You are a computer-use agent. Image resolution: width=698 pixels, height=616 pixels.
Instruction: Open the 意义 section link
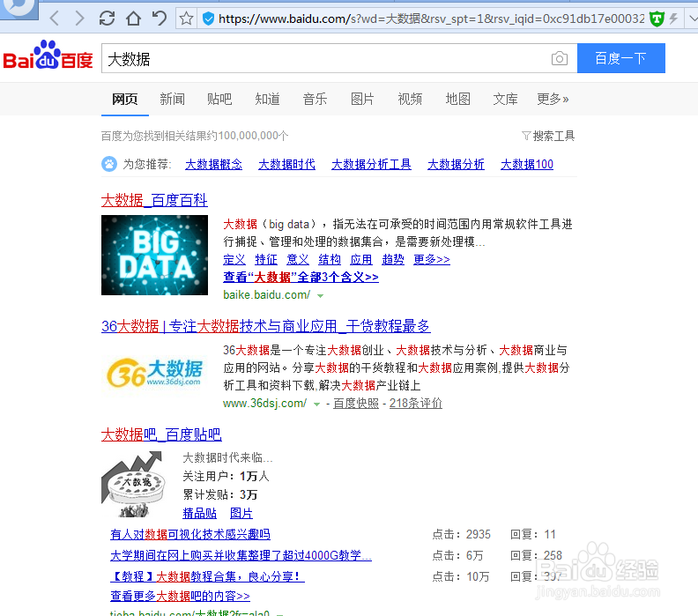[x=298, y=259]
